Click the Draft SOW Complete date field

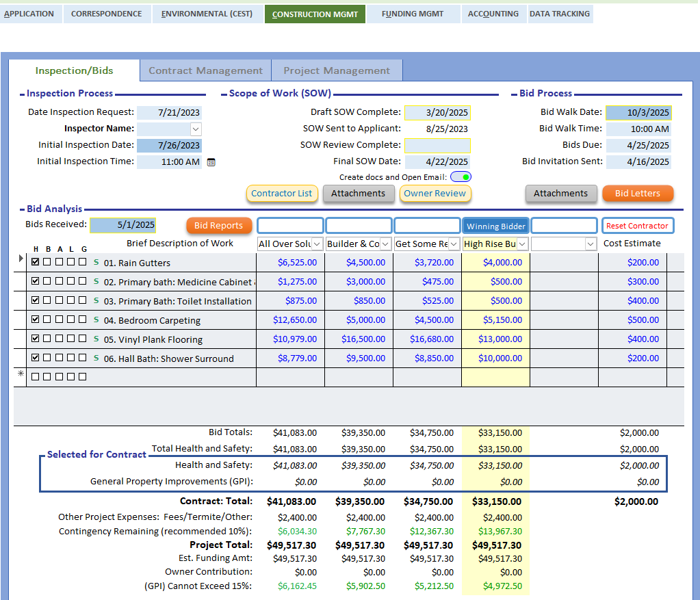pos(438,112)
